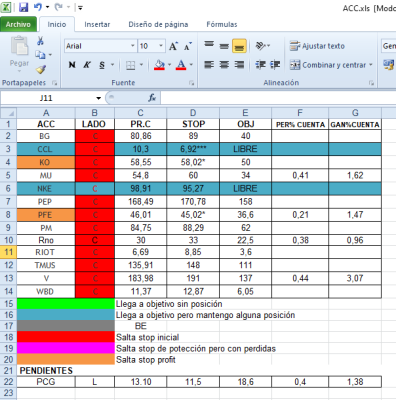Expand the Name Box dropdown beside J11

(x=98, y=98)
